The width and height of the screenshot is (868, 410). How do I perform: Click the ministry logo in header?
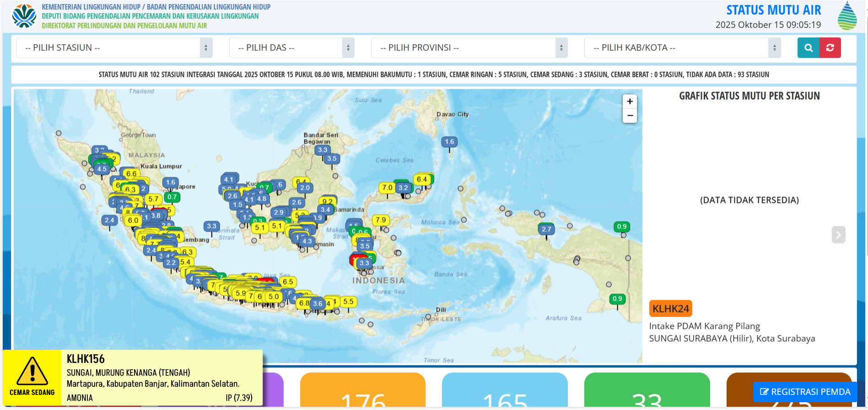click(x=24, y=16)
